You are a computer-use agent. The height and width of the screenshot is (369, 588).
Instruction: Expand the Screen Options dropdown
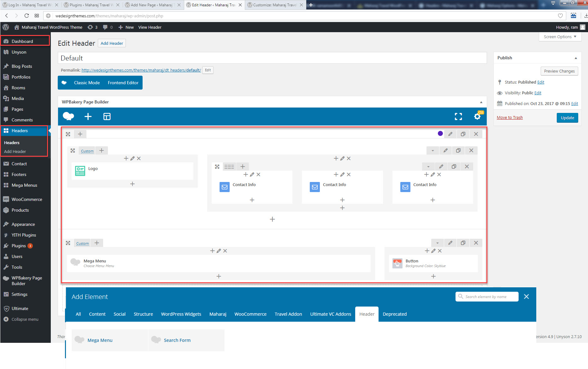560,37
